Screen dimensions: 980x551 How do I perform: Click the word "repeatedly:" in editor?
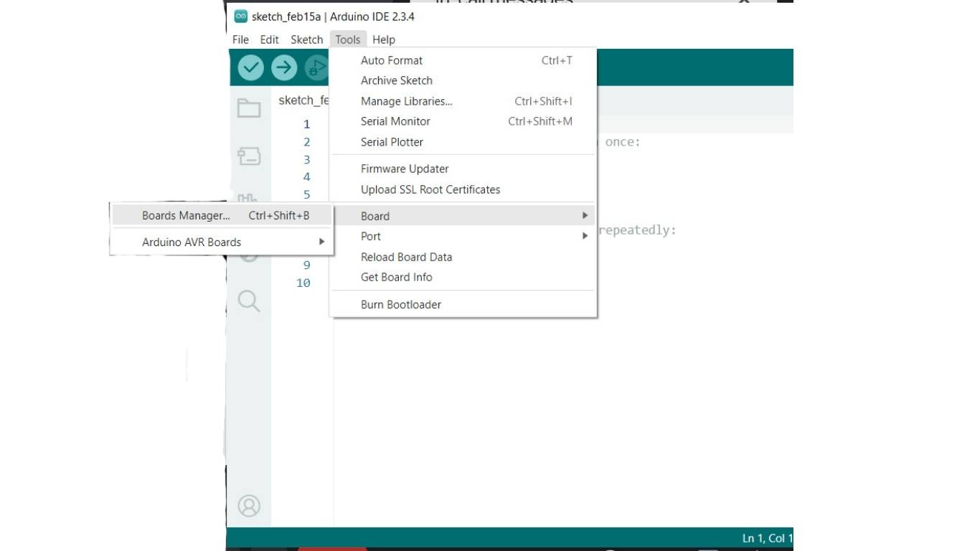click(x=637, y=230)
